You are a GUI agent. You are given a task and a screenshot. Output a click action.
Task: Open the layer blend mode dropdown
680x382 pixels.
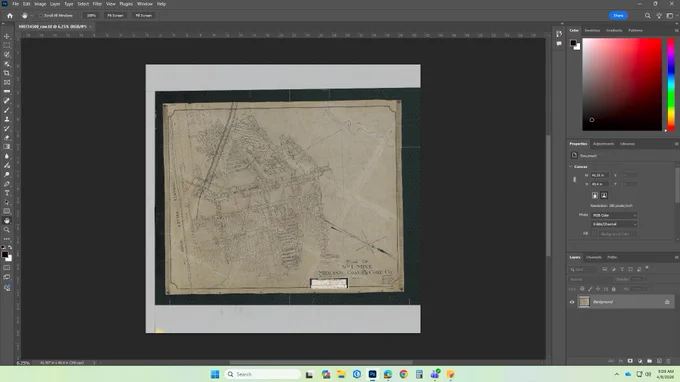tap(590, 279)
